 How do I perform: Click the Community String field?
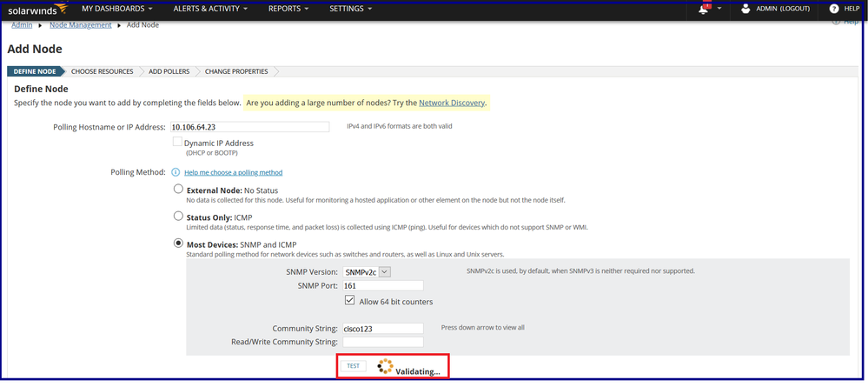[383, 328]
